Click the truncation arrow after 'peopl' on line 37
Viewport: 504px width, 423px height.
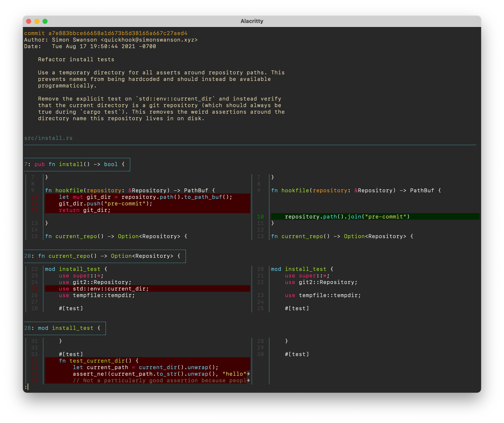pyautogui.click(x=248, y=381)
